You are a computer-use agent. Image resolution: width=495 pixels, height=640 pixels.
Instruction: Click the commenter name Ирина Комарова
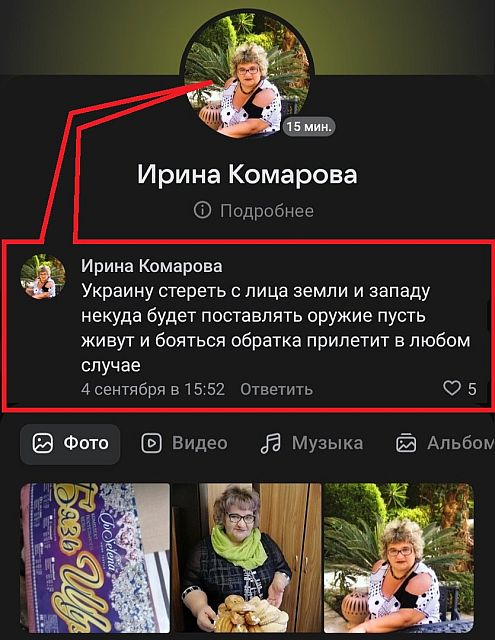point(152,266)
